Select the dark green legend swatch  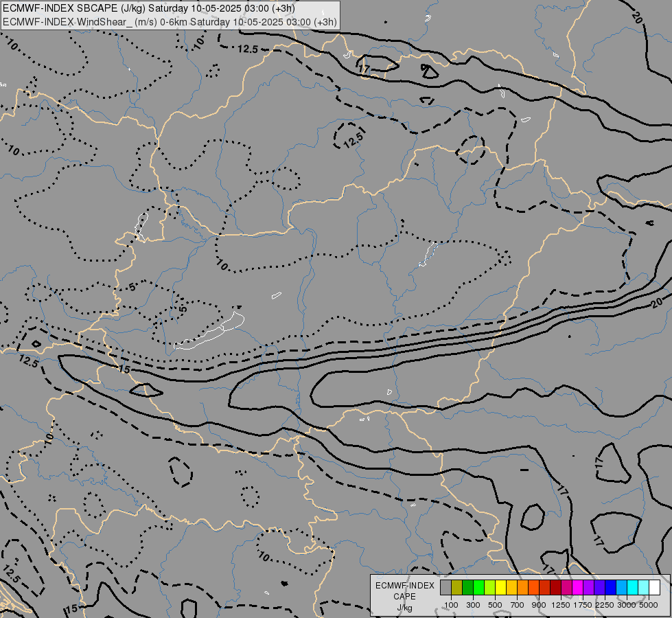coord(467,587)
